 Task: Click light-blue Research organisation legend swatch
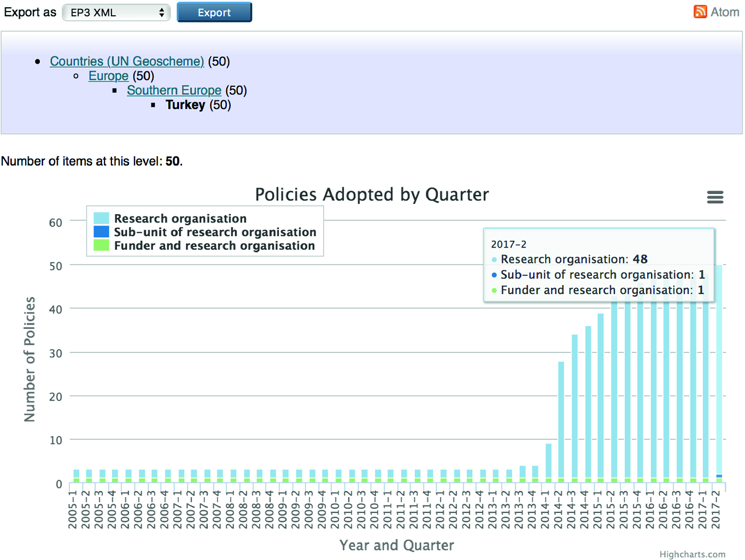click(x=101, y=218)
